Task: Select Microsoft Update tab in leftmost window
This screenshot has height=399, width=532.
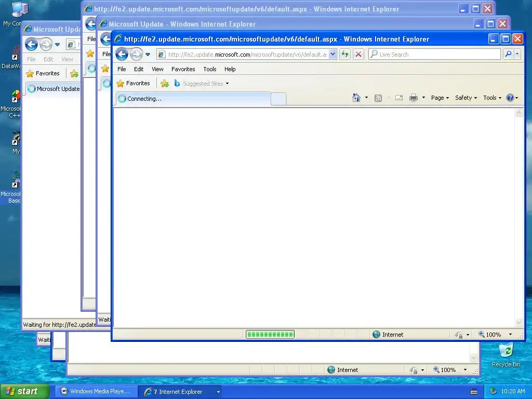Action: point(54,89)
